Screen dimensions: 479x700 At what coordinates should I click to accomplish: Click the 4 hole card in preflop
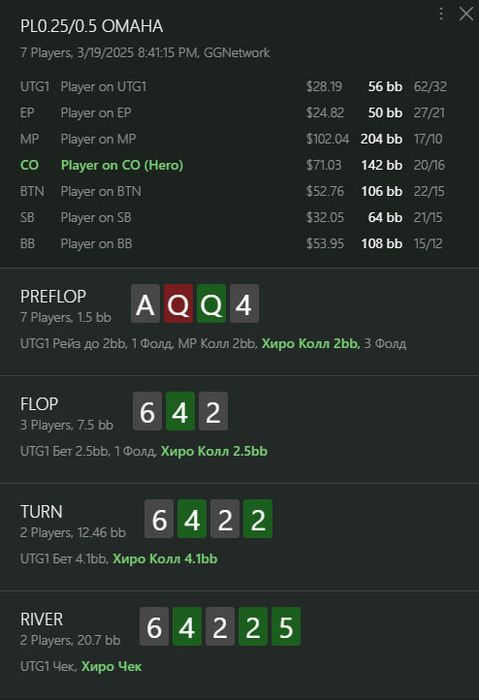point(244,304)
